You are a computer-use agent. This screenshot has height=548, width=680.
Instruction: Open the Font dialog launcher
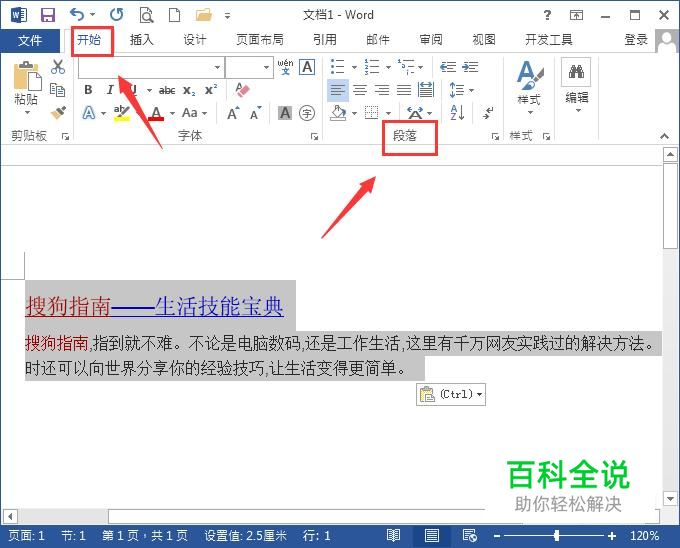coord(314,137)
